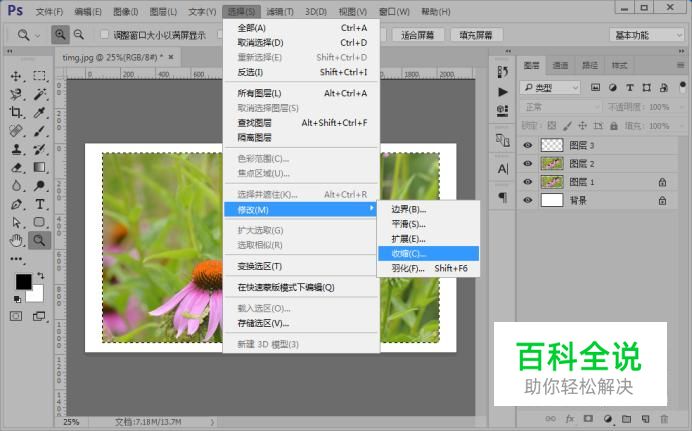Open 类型 layer filter dropdown
Viewport: 692px width, 431px height.
point(549,88)
